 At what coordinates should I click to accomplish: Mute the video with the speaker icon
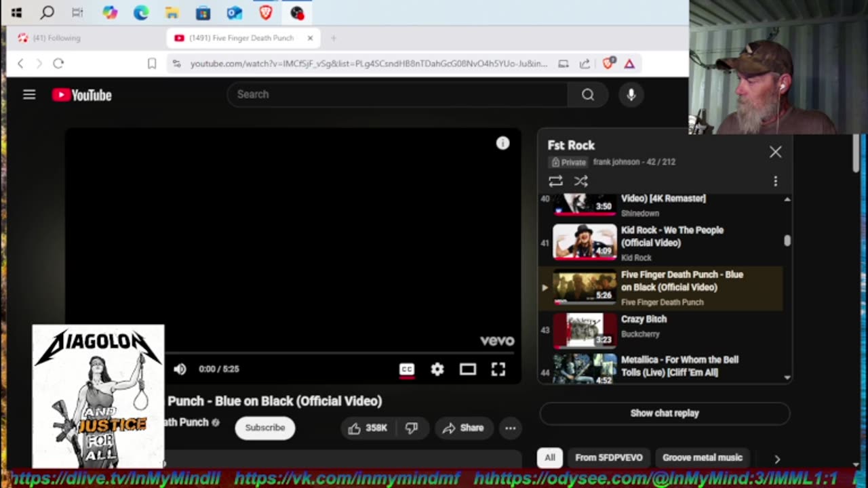pos(180,369)
